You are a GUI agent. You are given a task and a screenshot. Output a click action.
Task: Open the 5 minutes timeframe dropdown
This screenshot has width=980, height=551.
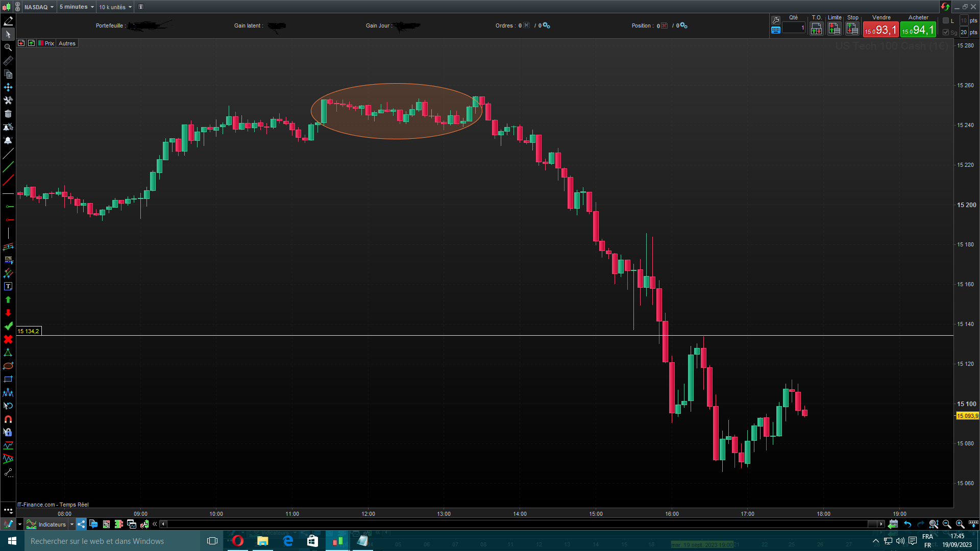[x=77, y=7]
